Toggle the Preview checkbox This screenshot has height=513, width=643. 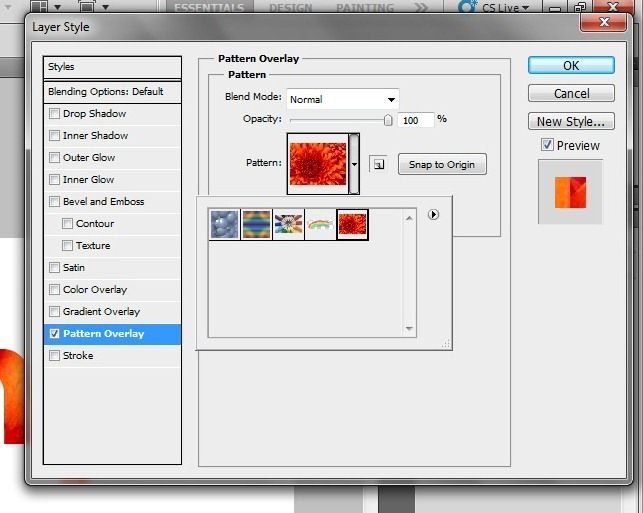pyautogui.click(x=547, y=145)
